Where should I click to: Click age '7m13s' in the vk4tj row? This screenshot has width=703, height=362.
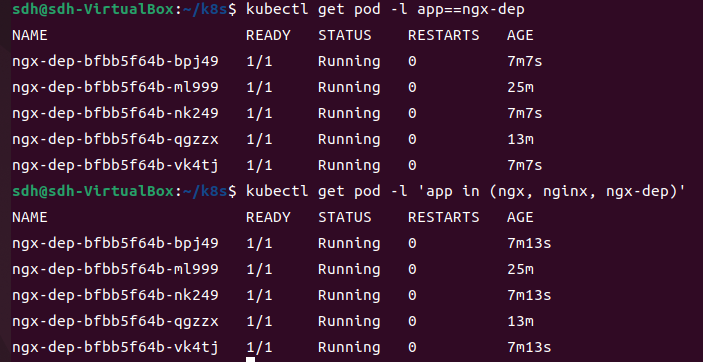529,348
